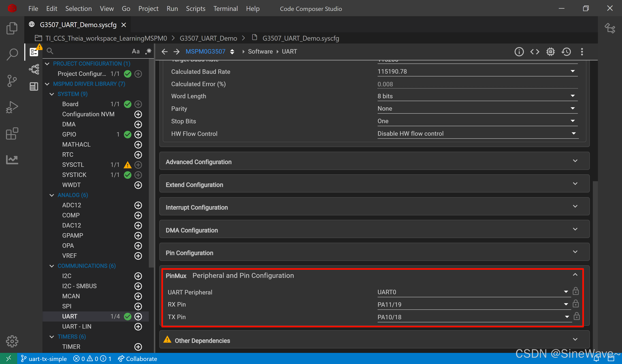
Task: Open the Calculated Baud Rate dropdown
Action: [477, 71]
